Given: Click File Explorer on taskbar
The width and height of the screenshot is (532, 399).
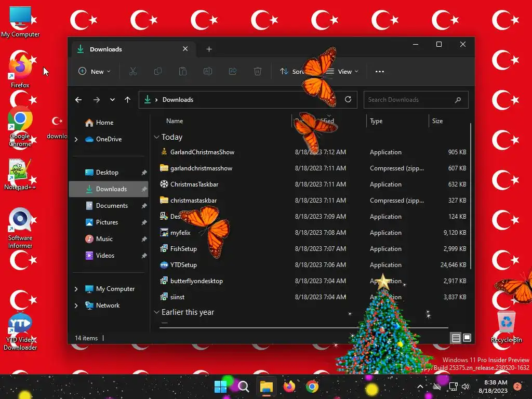Looking at the screenshot, I should point(267,387).
